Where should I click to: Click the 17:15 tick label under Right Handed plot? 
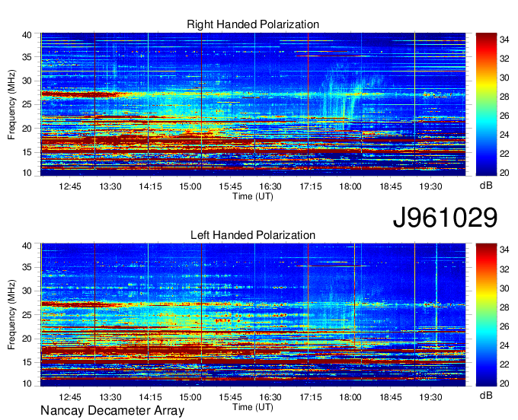(x=311, y=186)
